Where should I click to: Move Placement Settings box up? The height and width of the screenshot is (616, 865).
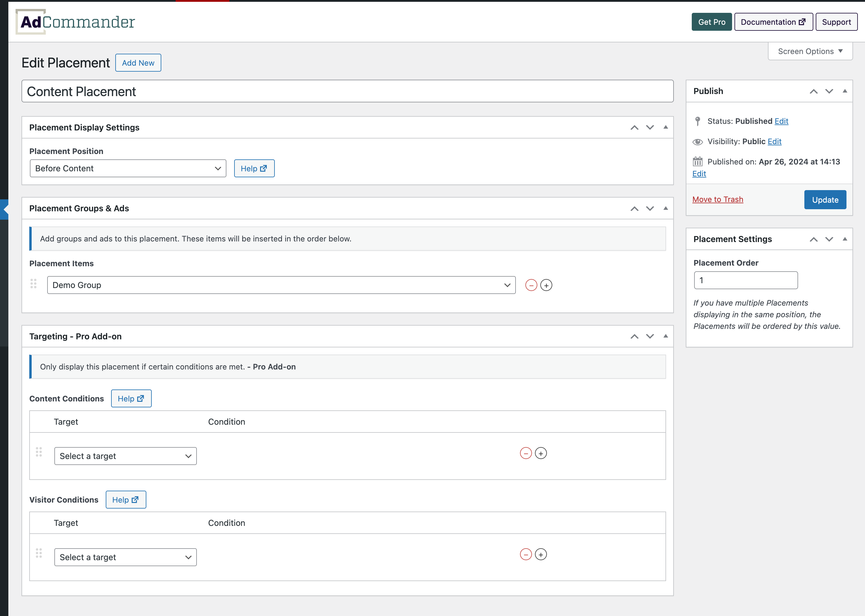tap(813, 239)
